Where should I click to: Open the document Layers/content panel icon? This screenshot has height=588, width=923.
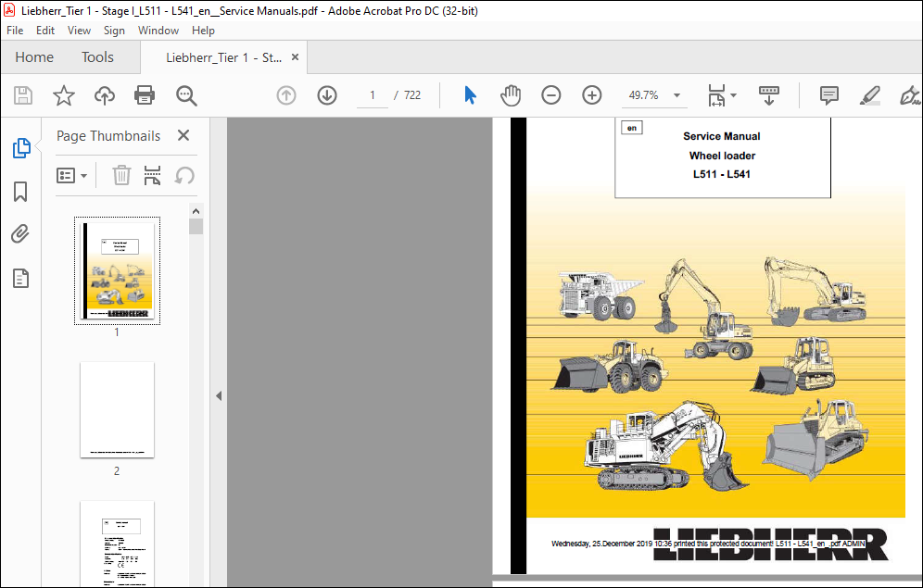tap(20, 278)
